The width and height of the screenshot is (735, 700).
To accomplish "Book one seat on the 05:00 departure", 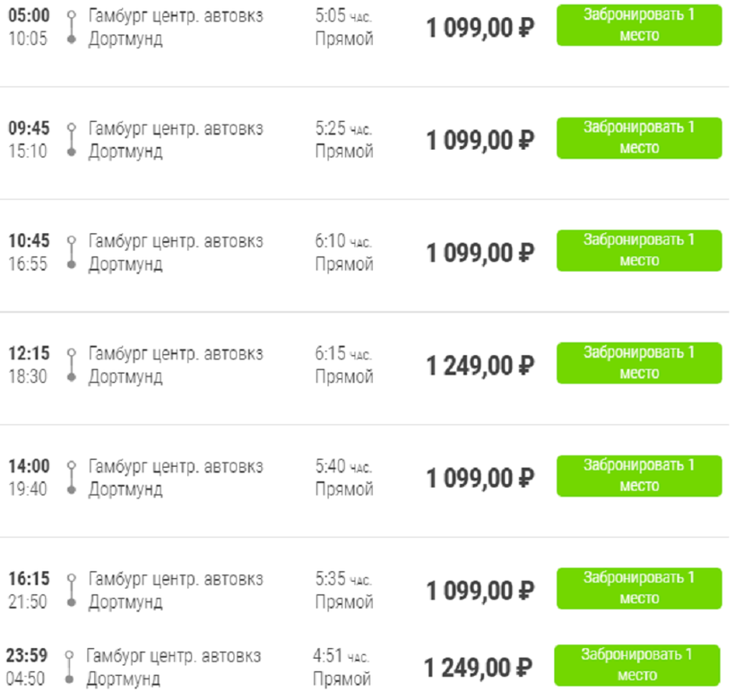I will [x=638, y=25].
